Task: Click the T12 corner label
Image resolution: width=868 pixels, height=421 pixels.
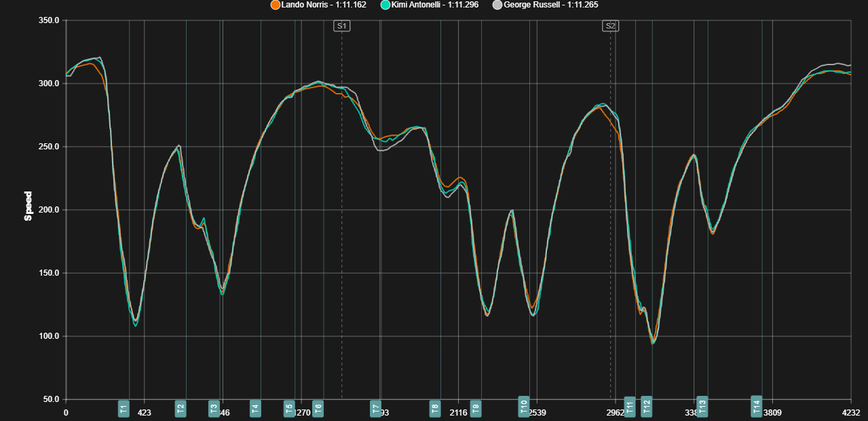Action: pos(647,406)
